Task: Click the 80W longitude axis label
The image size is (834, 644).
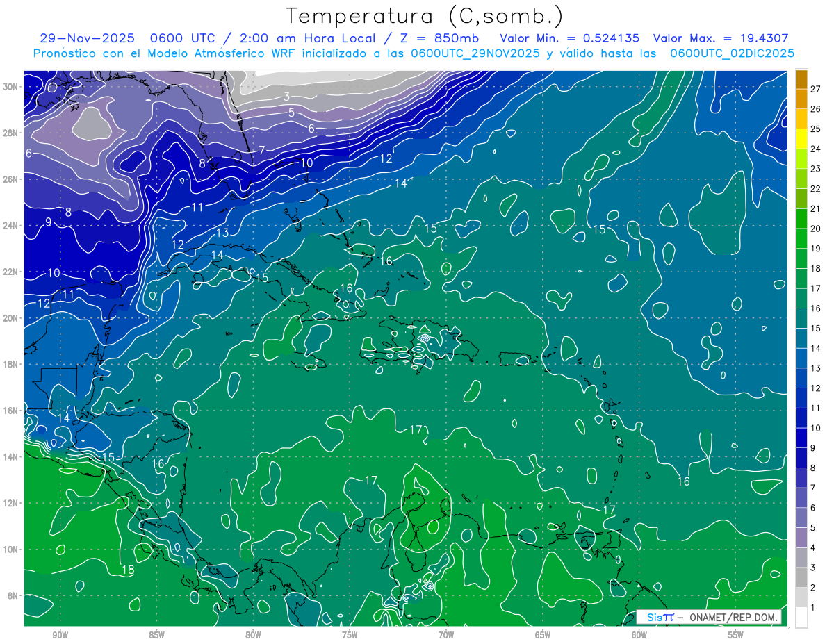Action: 253,635
